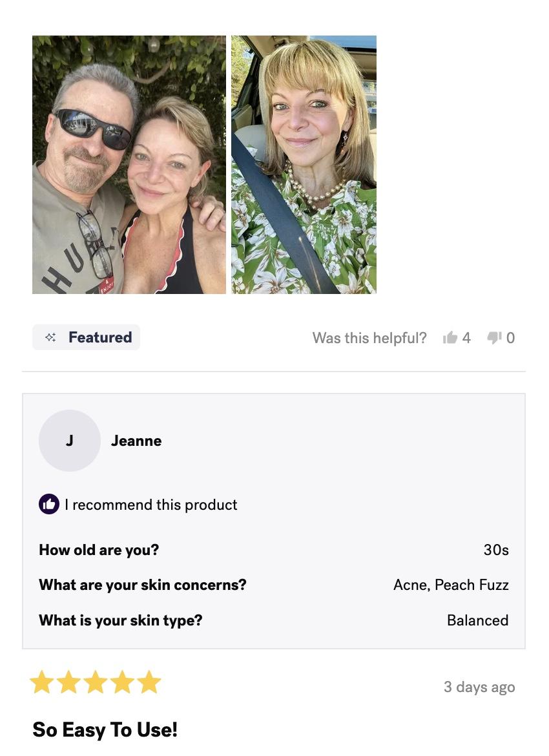549x756 pixels.
Task: Click the thumbs up helpful icon
Action: [450, 337]
